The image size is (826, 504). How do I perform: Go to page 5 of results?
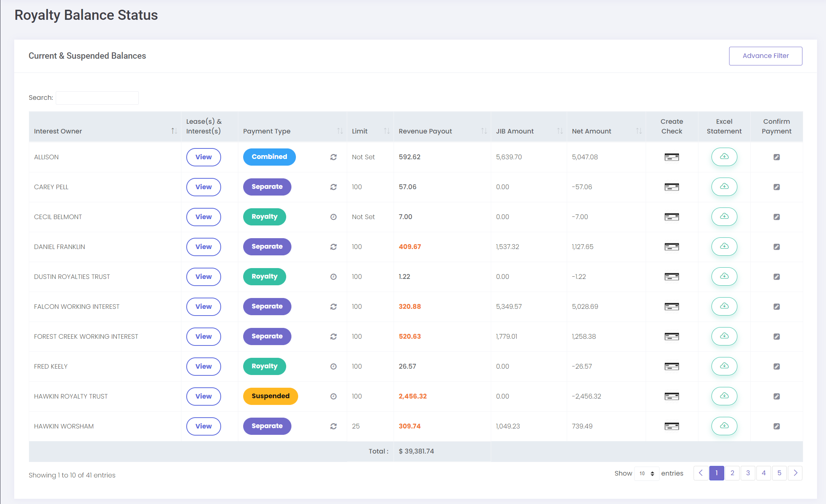(x=779, y=473)
